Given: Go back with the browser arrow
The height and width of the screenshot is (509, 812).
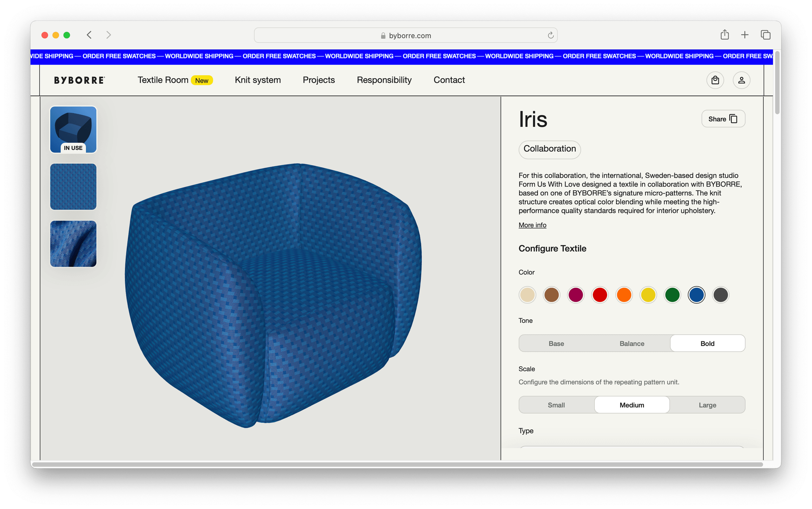Looking at the screenshot, I should pyautogui.click(x=89, y=35).
